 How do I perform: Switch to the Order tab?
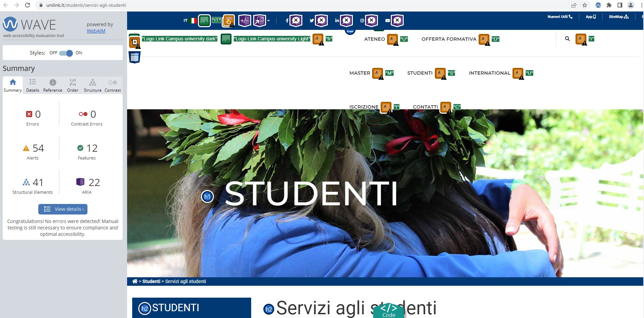tap(73, 86)
